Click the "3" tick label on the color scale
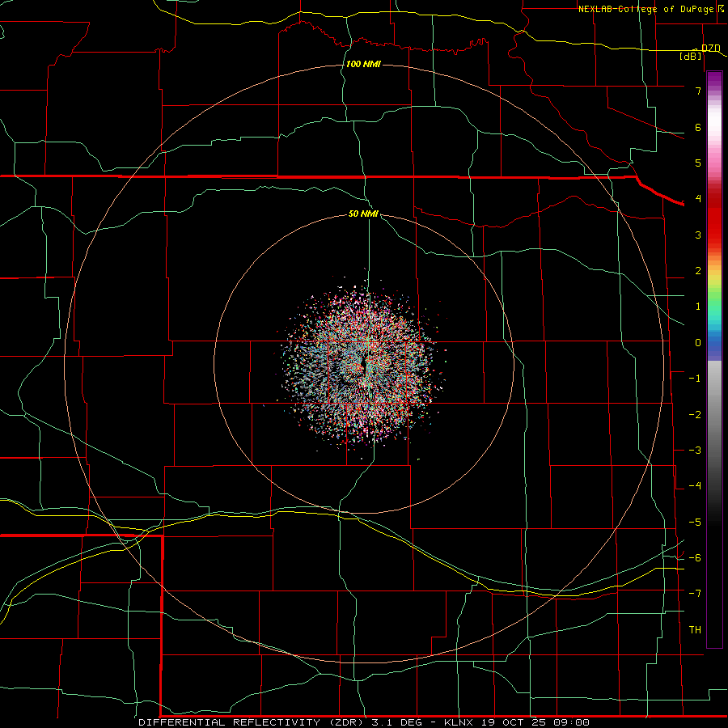728x728 pixels. tap(698, 235)
